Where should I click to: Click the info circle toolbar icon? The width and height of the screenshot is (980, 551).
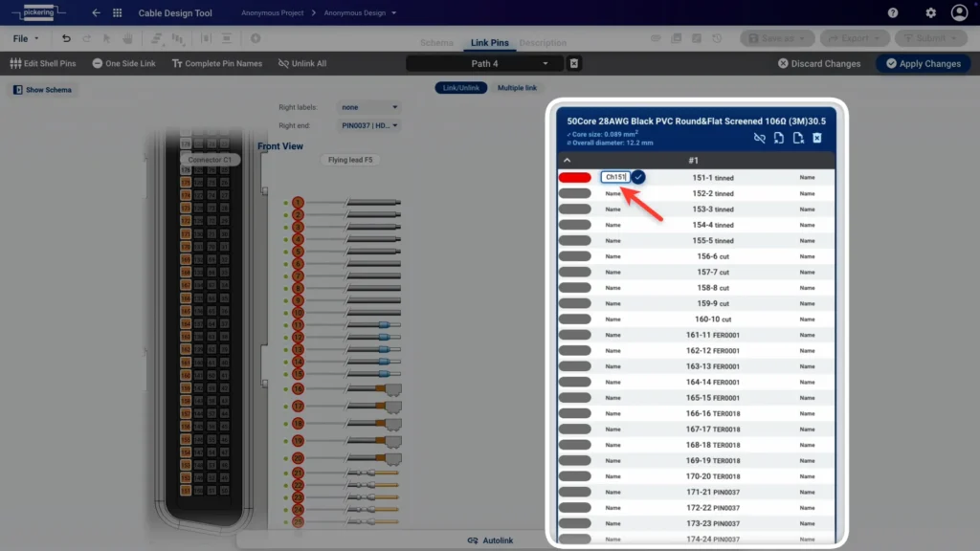[x=256, y=38]
